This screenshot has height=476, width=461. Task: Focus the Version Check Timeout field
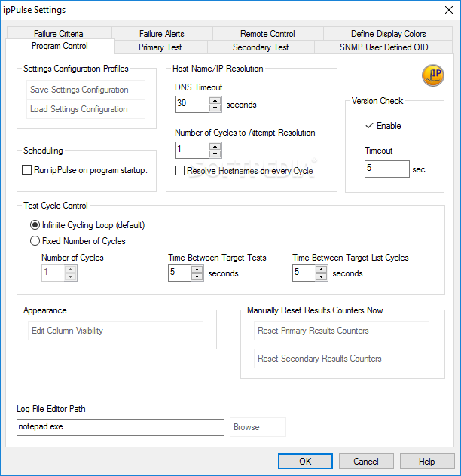coord(387,169)
